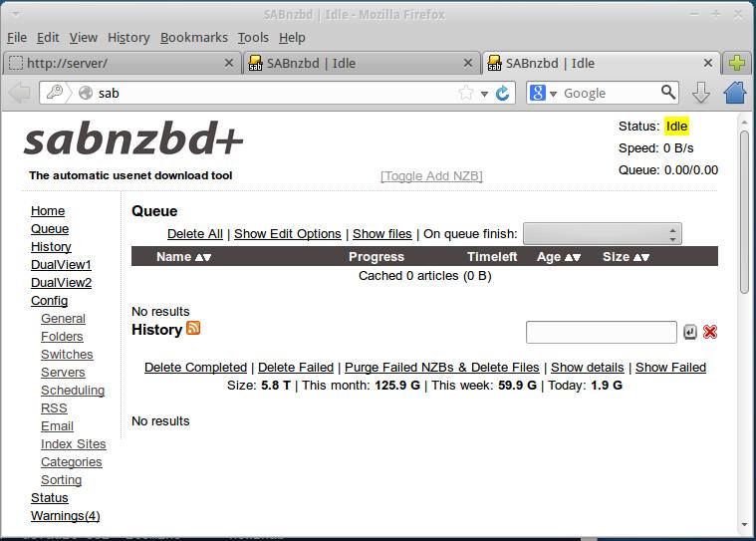The image size is (756, 541).
Task: Click the globe site icon in address bar
Action: click(86, 93)
